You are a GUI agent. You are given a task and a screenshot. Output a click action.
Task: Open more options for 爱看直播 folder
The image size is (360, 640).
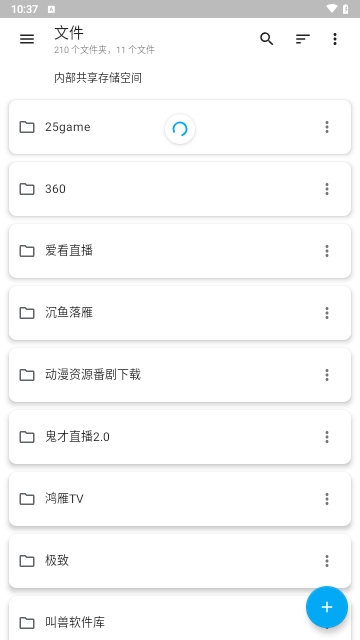click(x=327, y=251)
